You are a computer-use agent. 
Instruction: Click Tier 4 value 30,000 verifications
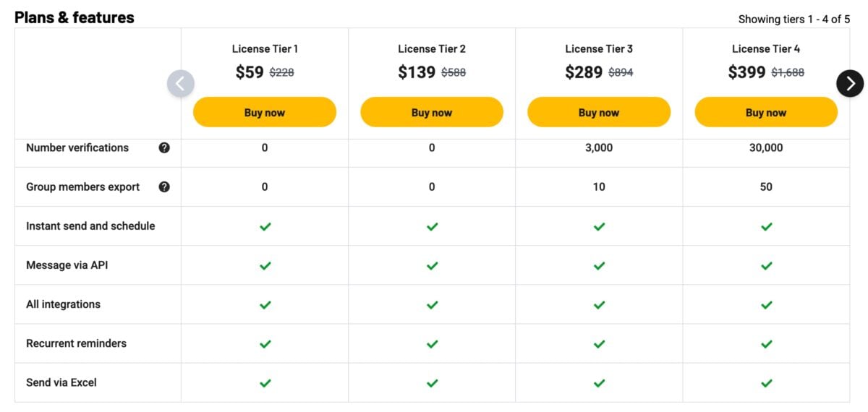point(766,147)
